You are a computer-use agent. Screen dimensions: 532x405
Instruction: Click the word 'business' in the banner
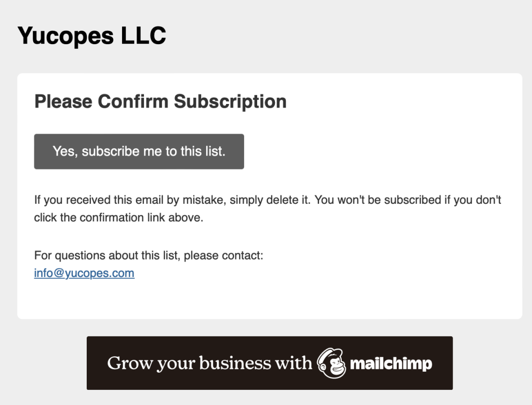234,363
